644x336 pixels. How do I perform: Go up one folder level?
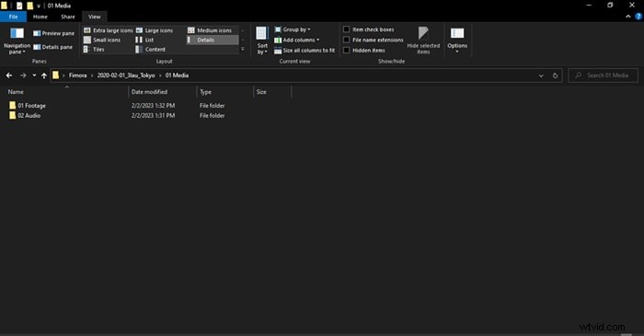(x=44, y=75)
